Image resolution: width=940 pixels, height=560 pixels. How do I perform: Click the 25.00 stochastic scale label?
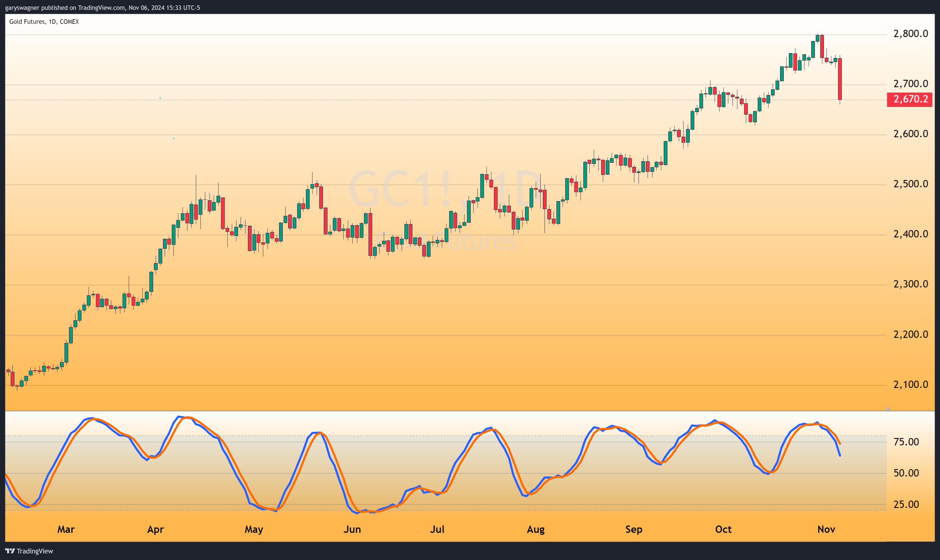pos(906,505)
